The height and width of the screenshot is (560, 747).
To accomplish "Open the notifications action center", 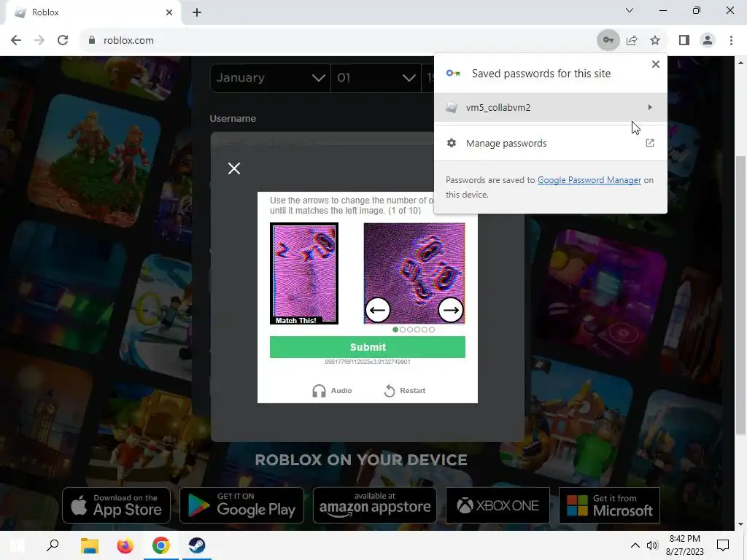I will (723, 545).
